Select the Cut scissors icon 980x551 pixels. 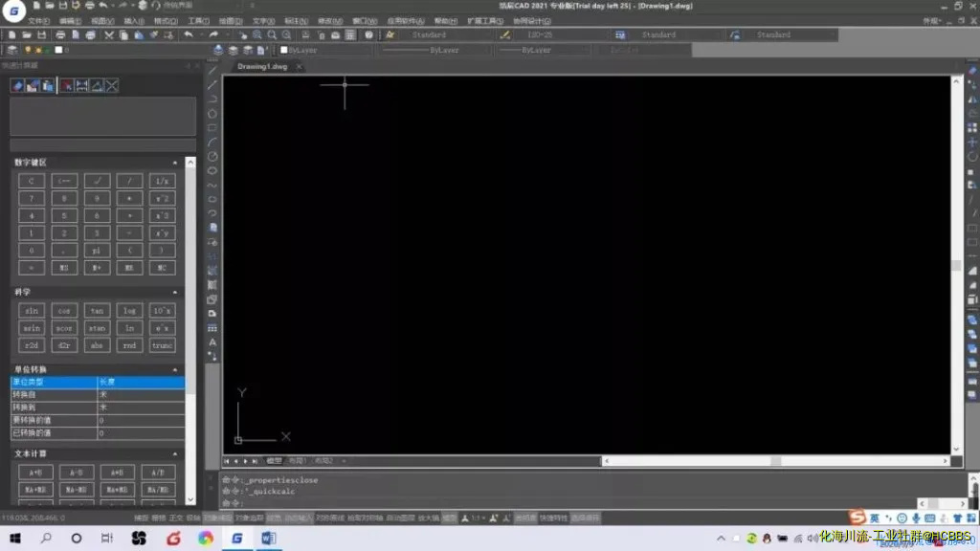pyautogui.click(x=109, y=35)
